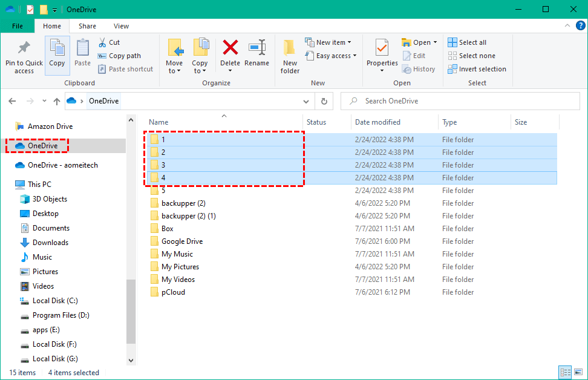Click Pin to Quick access icon

tap(24, 48)
